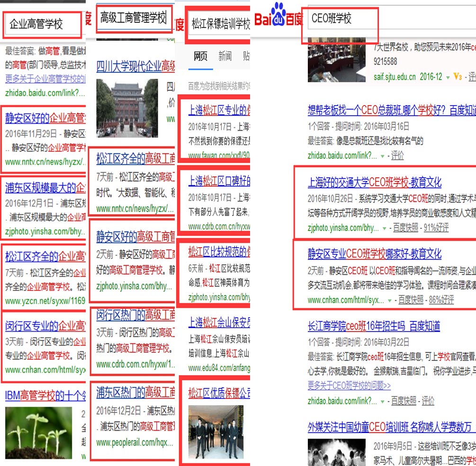Open result 上海松江区专业的保
476x466 pixels.
click(219, 110)
